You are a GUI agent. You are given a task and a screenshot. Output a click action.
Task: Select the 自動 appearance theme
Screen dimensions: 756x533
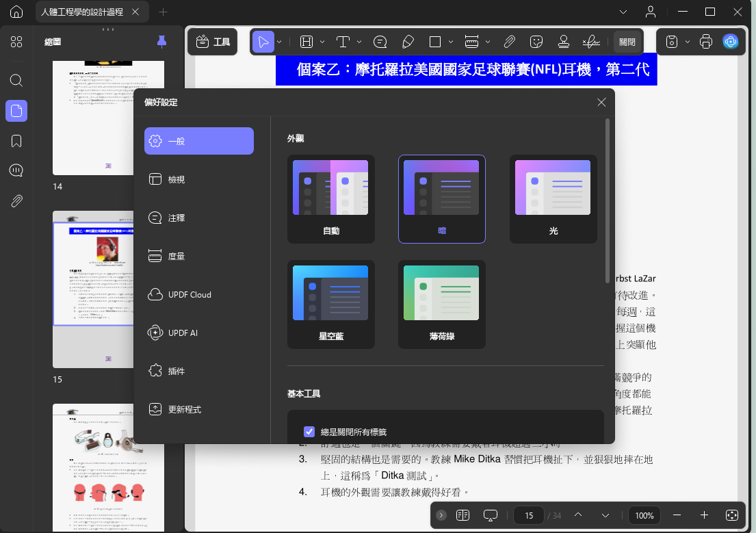(330, 199)
